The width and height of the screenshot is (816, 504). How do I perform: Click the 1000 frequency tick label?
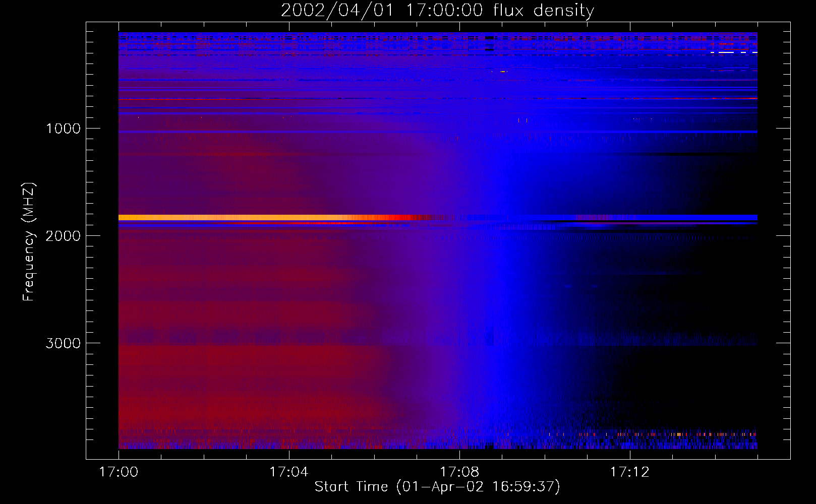click(64, 129)
